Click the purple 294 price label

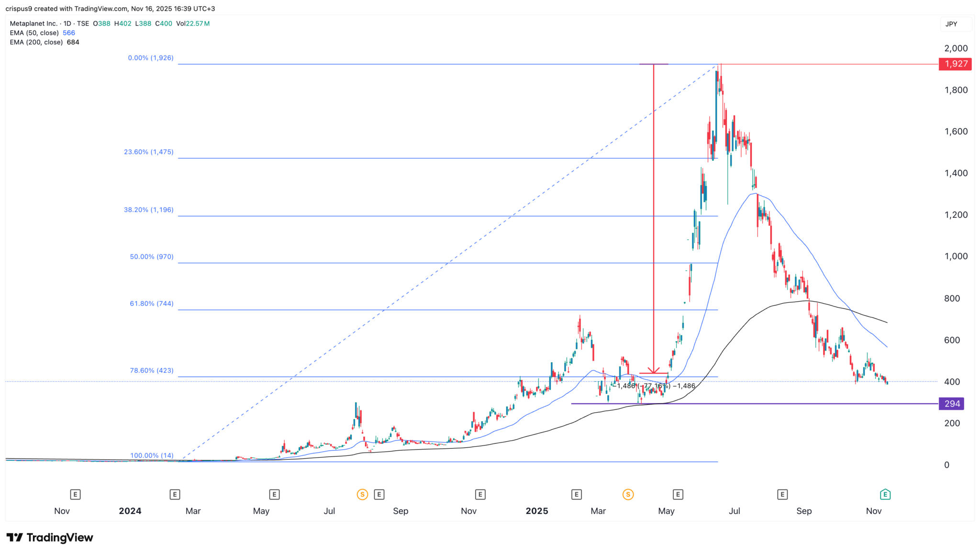[953, 404]
